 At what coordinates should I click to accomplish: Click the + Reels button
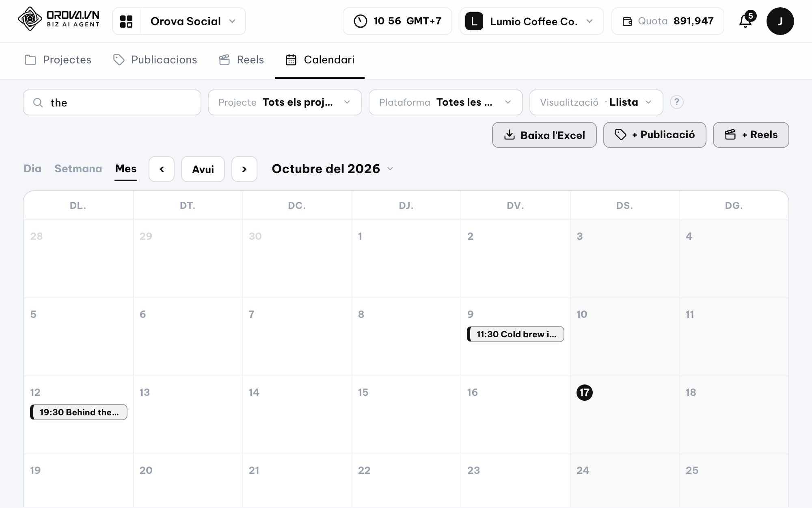coord(751,135)
